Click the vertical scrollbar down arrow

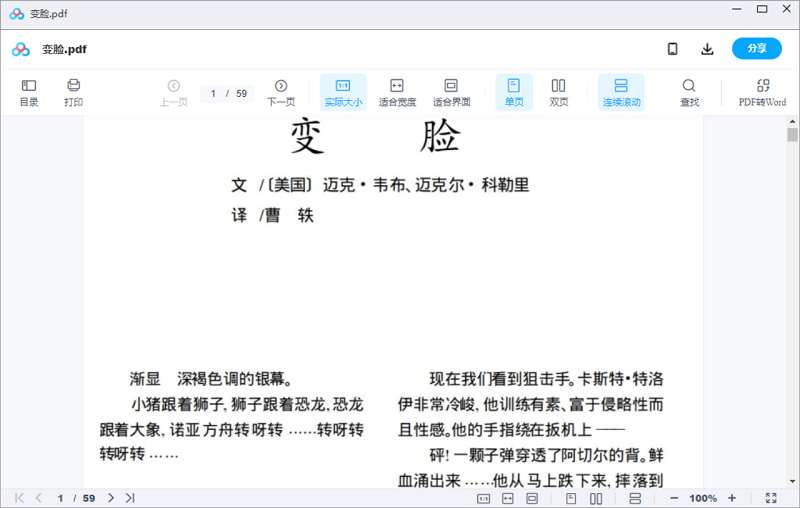[x=792, y=482]
